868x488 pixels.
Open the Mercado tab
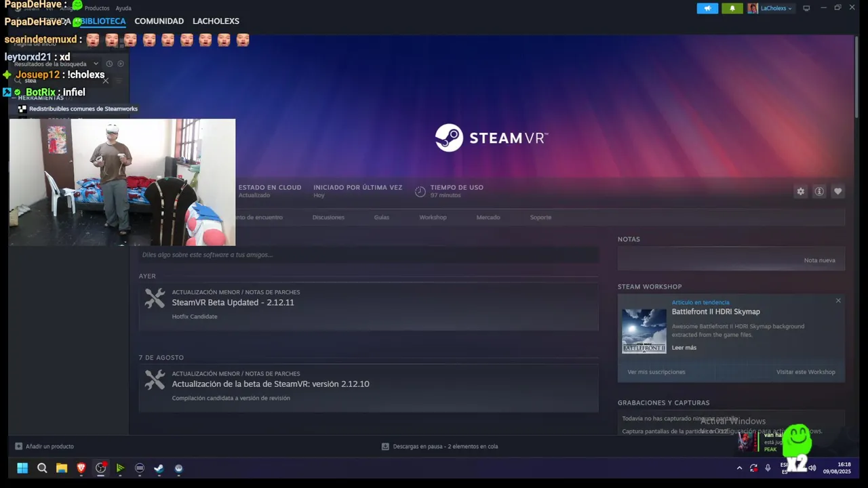(x=488, y=218)
